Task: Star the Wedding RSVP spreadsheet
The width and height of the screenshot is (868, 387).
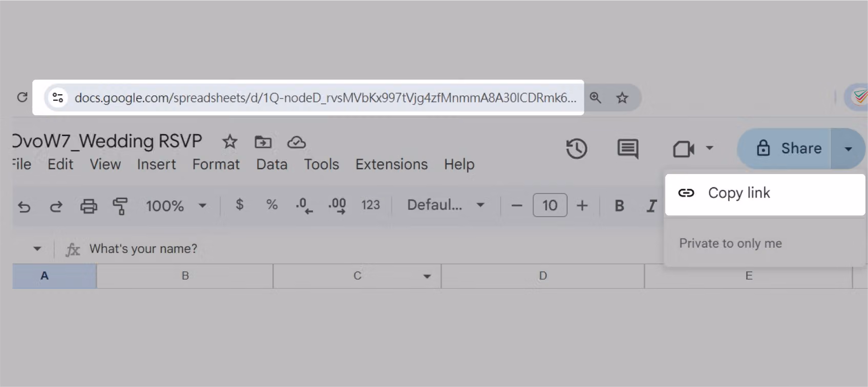Action: pos(230,141)
